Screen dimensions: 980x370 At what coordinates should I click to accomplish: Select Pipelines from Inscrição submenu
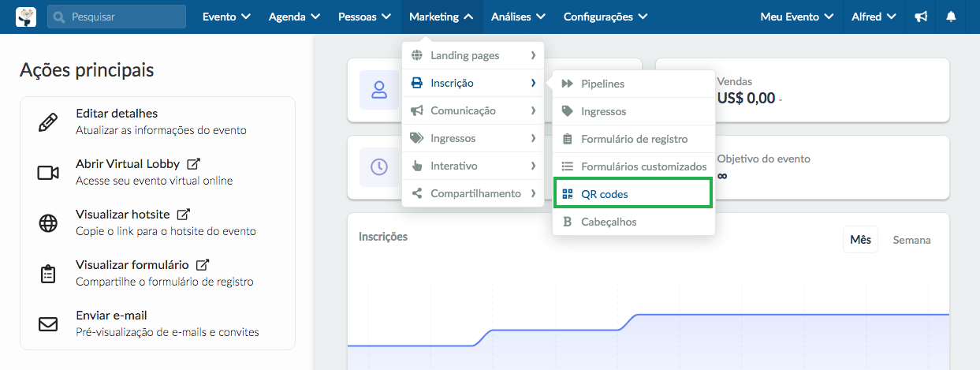(x=634, y=84)
